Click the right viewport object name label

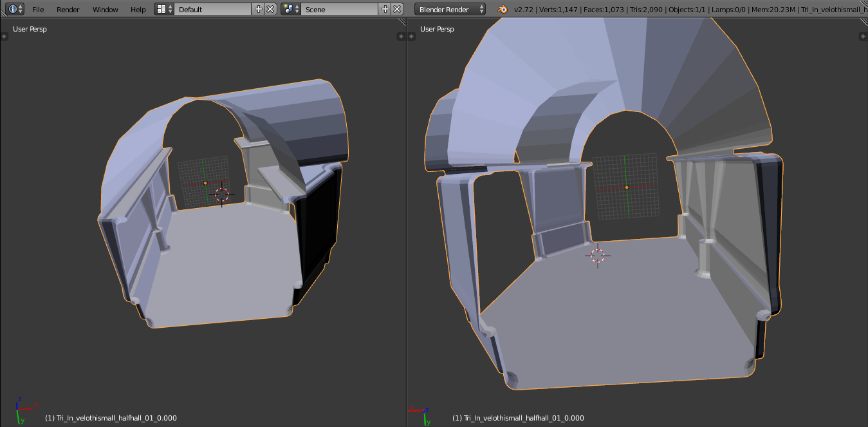click(x=518, y=418)
